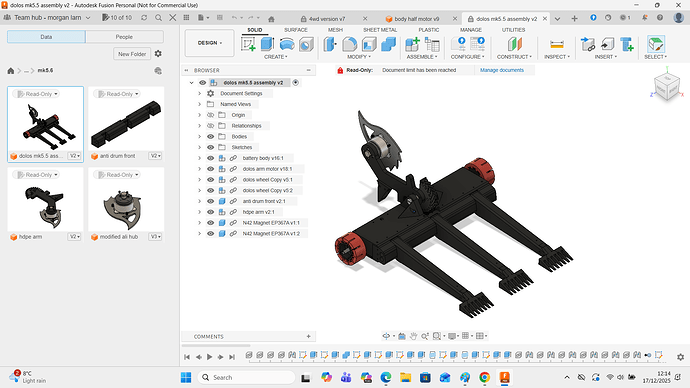Click the timeline settings gear
Image resolution: width=690 pixels, height=388 pixels.
point(680,357)
